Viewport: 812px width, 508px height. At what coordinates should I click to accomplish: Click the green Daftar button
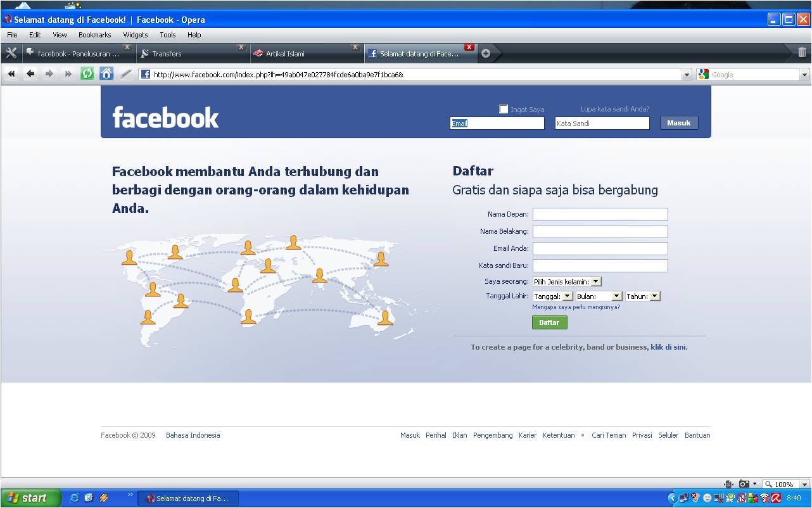point(549,322)
